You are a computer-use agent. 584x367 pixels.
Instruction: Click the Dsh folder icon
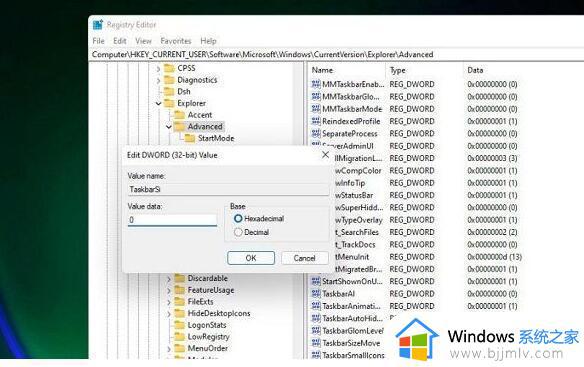[x=169, y=91]
